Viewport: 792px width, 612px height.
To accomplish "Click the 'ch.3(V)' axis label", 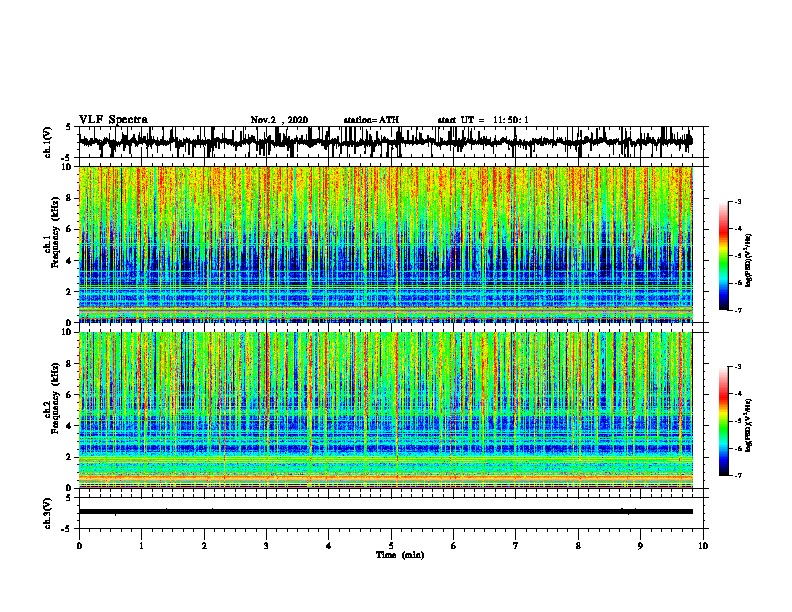I will click(x=48, y=513).
